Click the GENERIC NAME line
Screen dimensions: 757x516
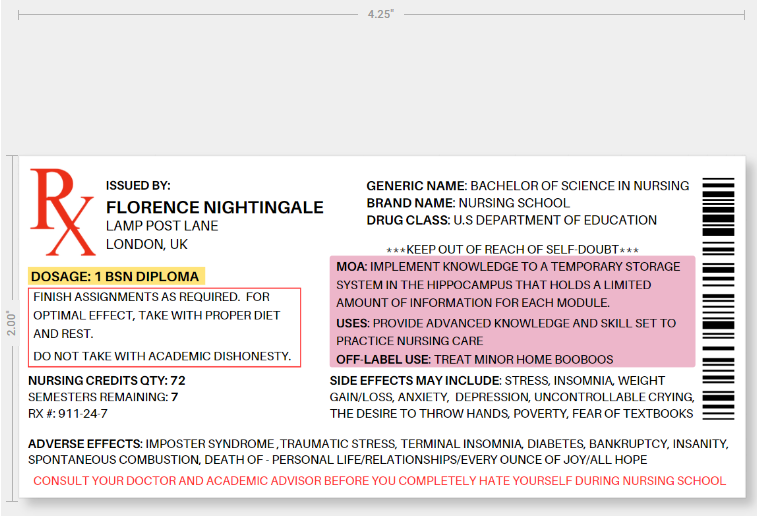(x=527, y=186)
